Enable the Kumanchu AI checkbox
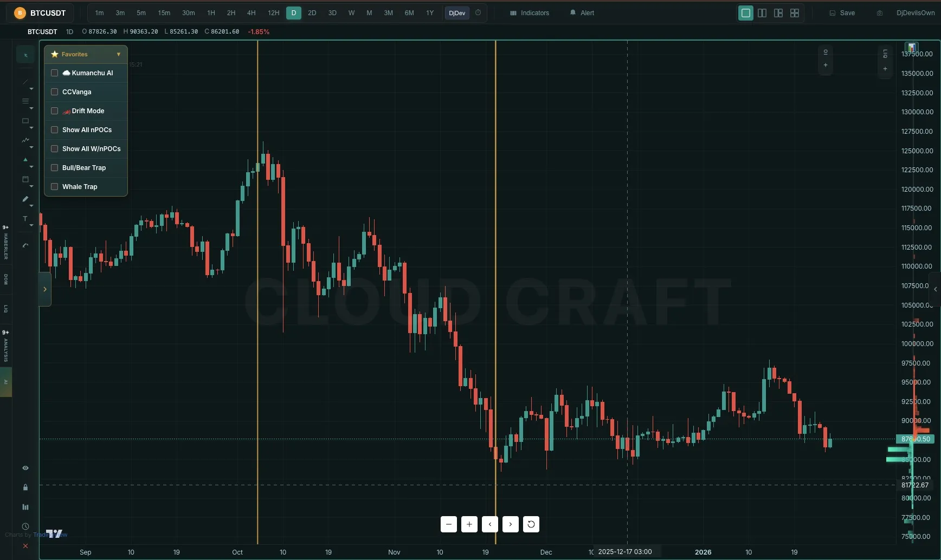This screenshot has width=941, height=560. [x=54, y=73]
